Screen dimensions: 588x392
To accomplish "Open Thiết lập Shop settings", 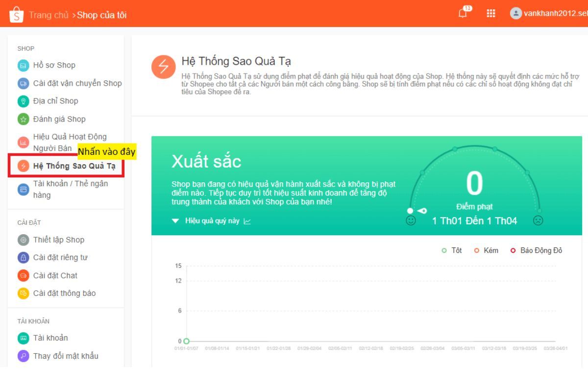I will (x=59, y=240).
